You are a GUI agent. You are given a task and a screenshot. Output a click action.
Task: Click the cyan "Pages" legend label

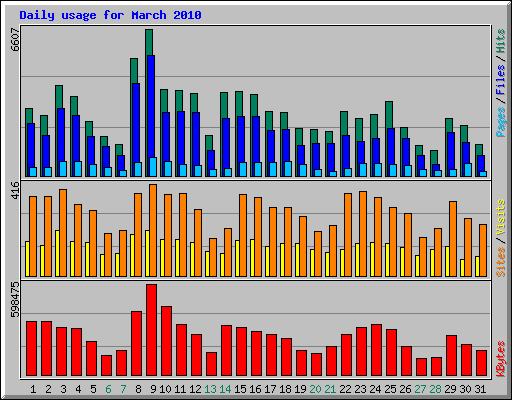500,122
